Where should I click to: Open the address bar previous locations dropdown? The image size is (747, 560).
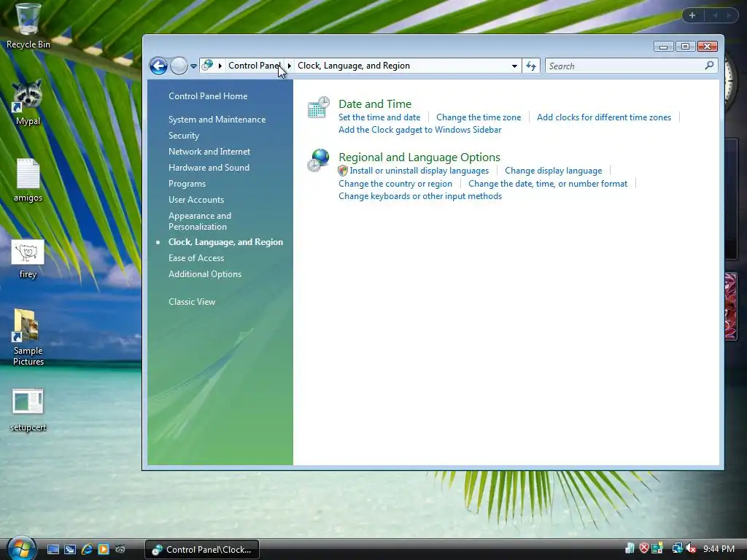[x=514, y=66]
